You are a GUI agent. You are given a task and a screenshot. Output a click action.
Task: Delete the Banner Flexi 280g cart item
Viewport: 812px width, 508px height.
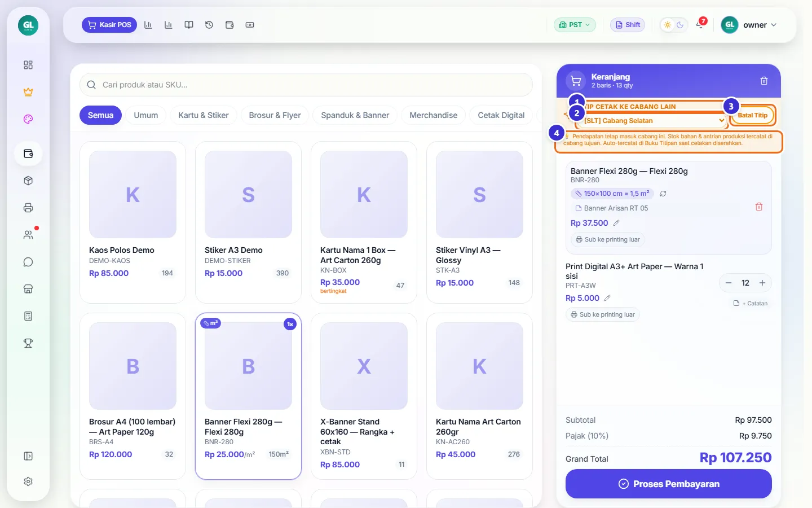[759, 207]
